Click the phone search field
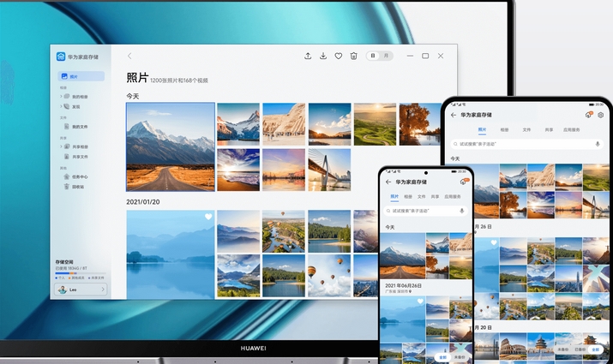The width and height of the screenshot is (613, 364). pyautogui.click(x=426, y=211)
